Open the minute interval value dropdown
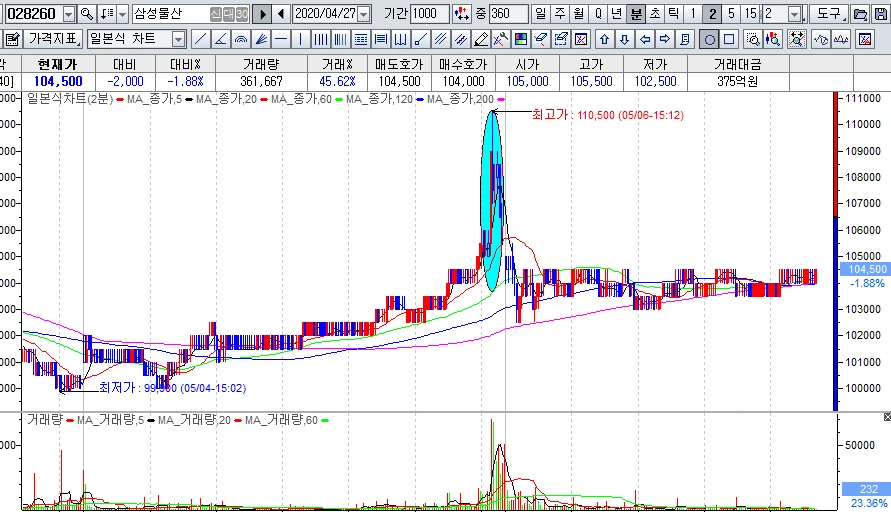Image resolution: width=891 pixels, height=512 pixels. pyautogui.click(x=794, y=14)
